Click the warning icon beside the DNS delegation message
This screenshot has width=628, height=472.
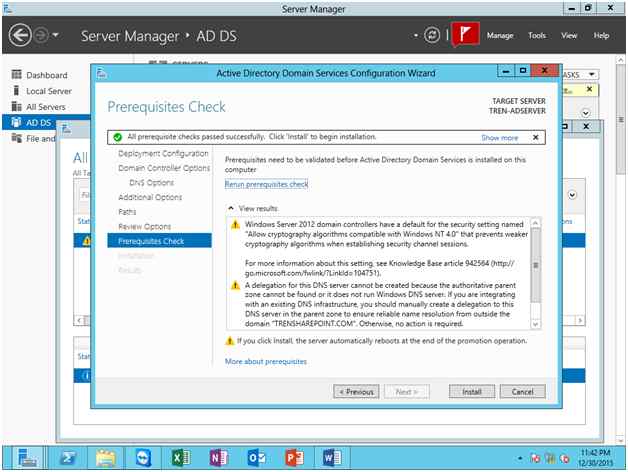236,286
